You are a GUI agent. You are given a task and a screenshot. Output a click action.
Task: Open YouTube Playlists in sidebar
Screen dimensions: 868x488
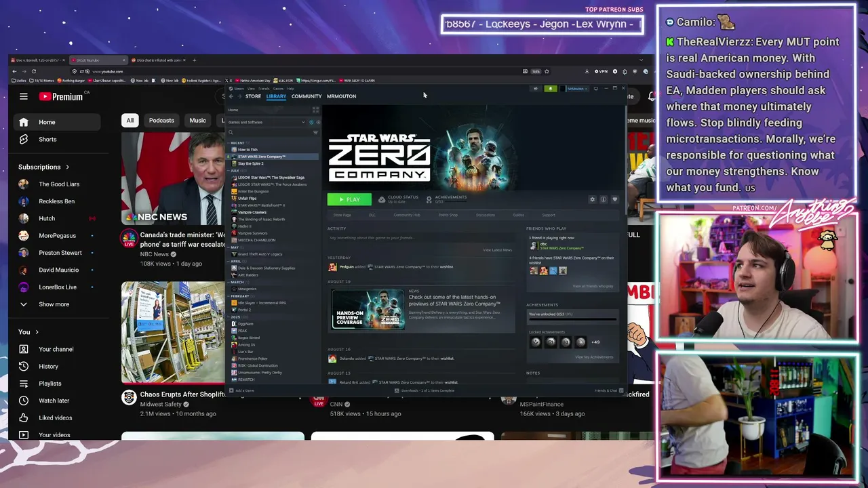[57, 384]
